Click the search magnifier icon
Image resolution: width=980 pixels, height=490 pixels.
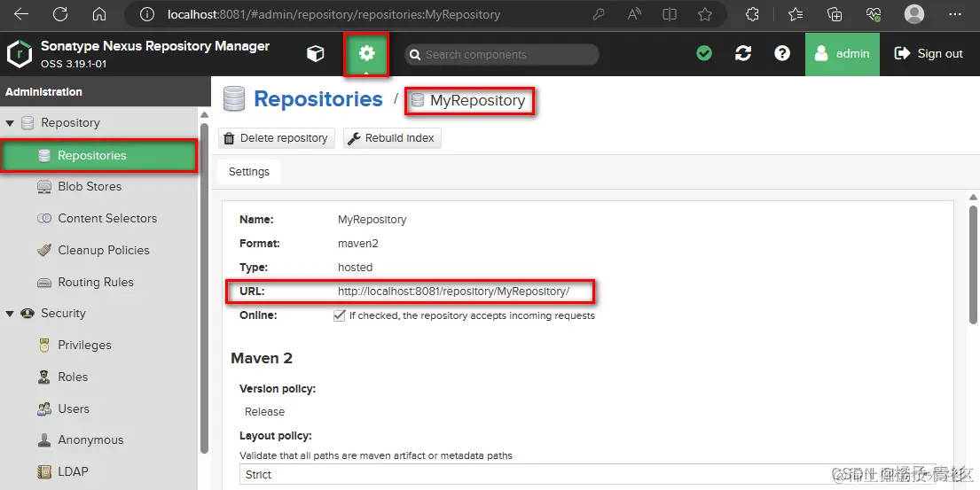[x=414, y=55]
